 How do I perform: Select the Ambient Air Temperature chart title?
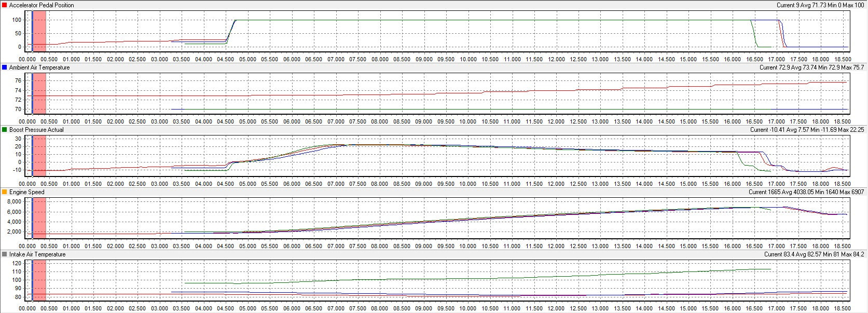39,67
